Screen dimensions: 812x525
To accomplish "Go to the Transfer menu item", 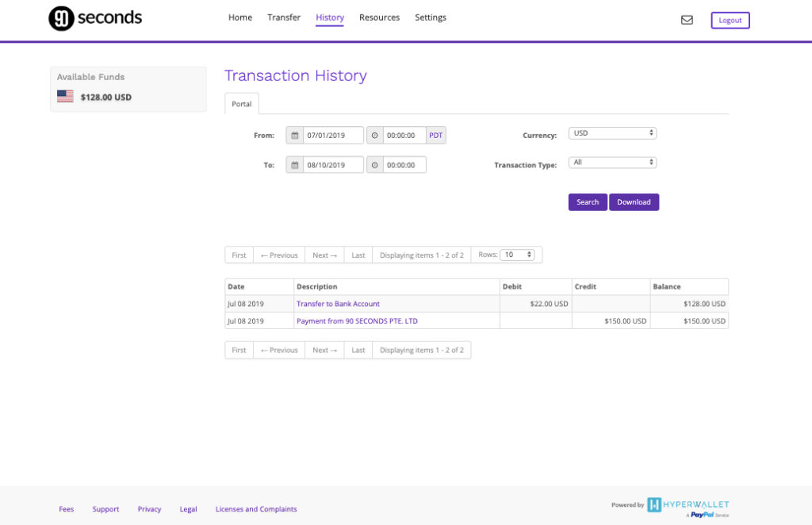I will pos(284,17).
